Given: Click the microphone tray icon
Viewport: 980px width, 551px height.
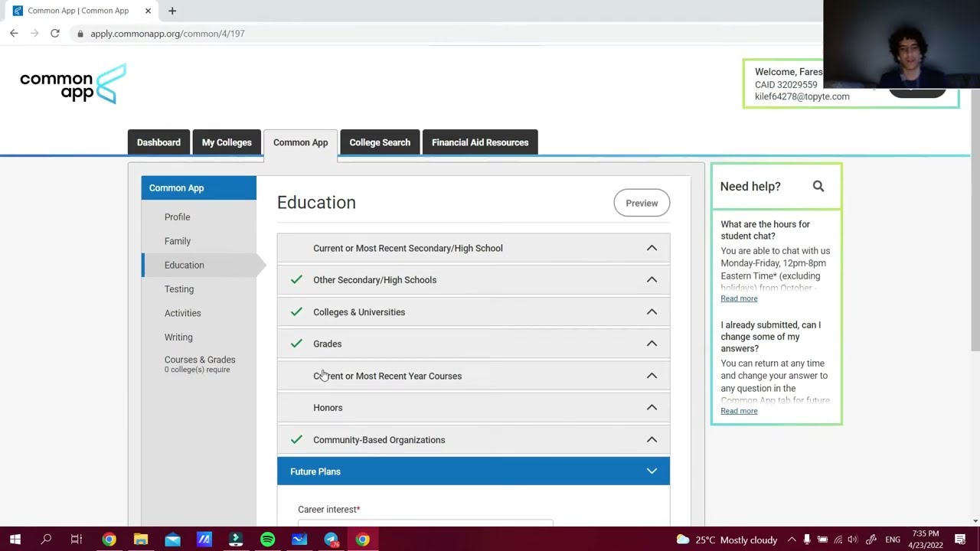Looking at the screenshot, I should (807, 540).
